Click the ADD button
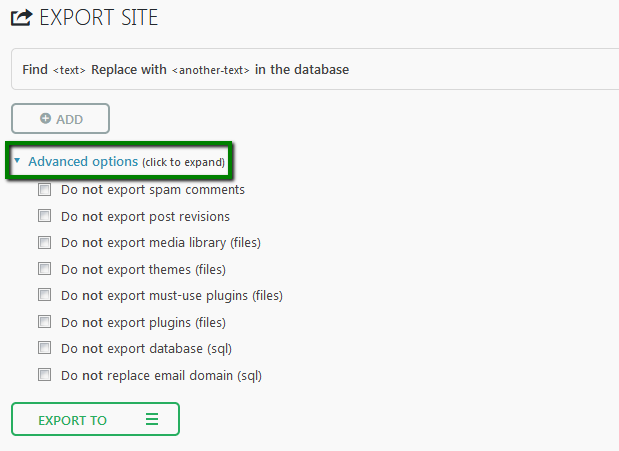 click(60, 118)
